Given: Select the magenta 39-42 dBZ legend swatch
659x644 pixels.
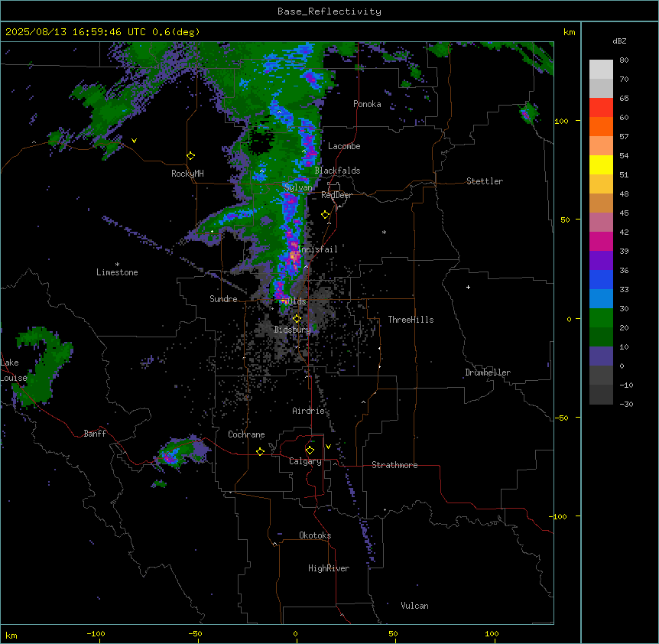Looking at the screenshot, I should pos(601,242).
